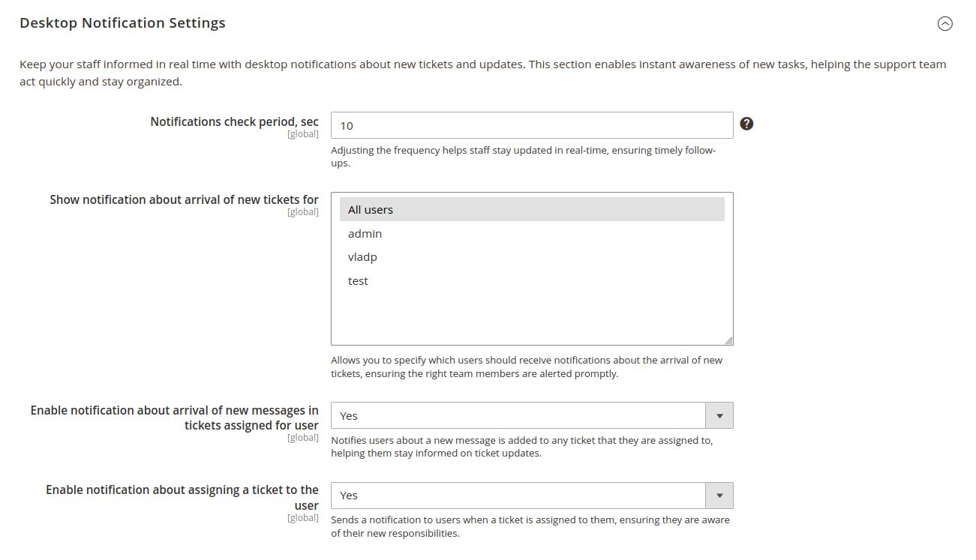The width and height of the screenshot is (976, 560).
Task: Click the arrow button on the second Yes dropdown
Action: tap(719, 495)
